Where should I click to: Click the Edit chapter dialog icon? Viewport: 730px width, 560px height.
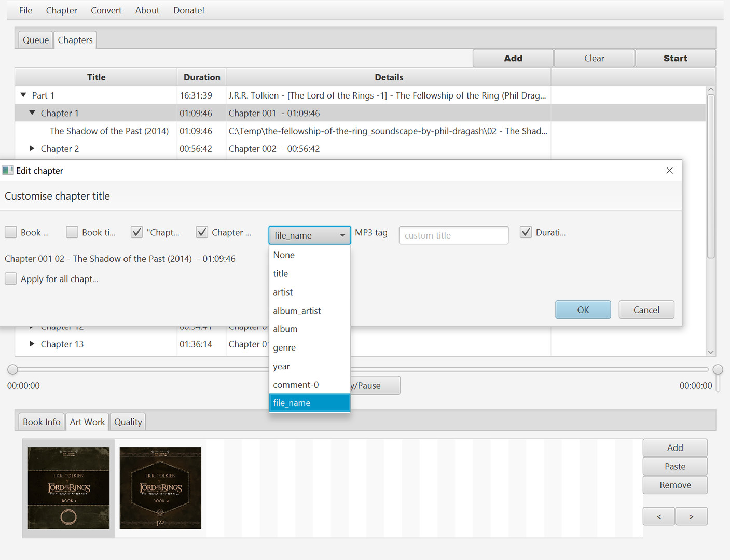(x=8, y=170)
